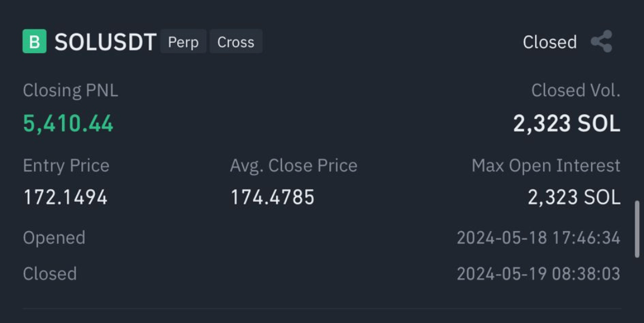Click the Closed status label
The height and width of the screenshot is (323, 644).
(x=550, y=42)
